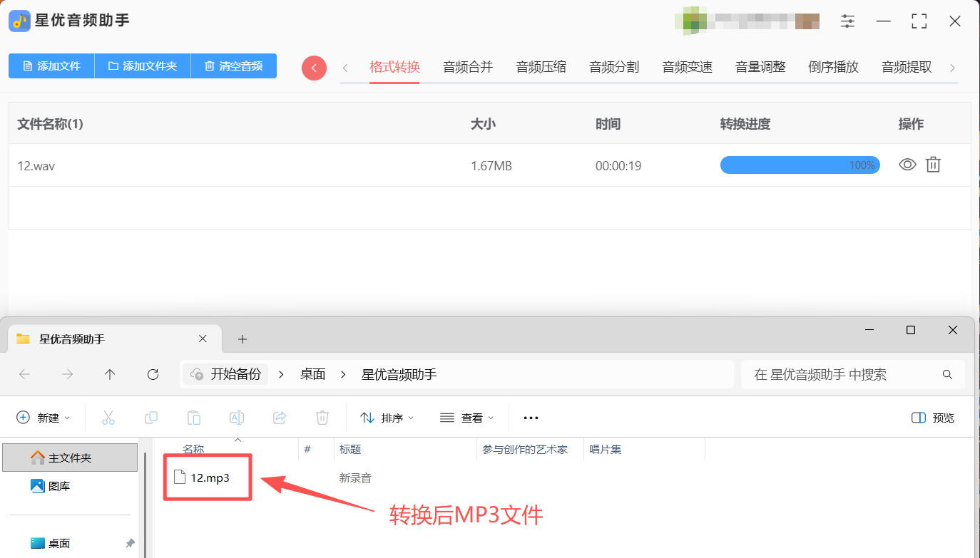
Task: Switch to 音频合并 tab
Action: 468,68
